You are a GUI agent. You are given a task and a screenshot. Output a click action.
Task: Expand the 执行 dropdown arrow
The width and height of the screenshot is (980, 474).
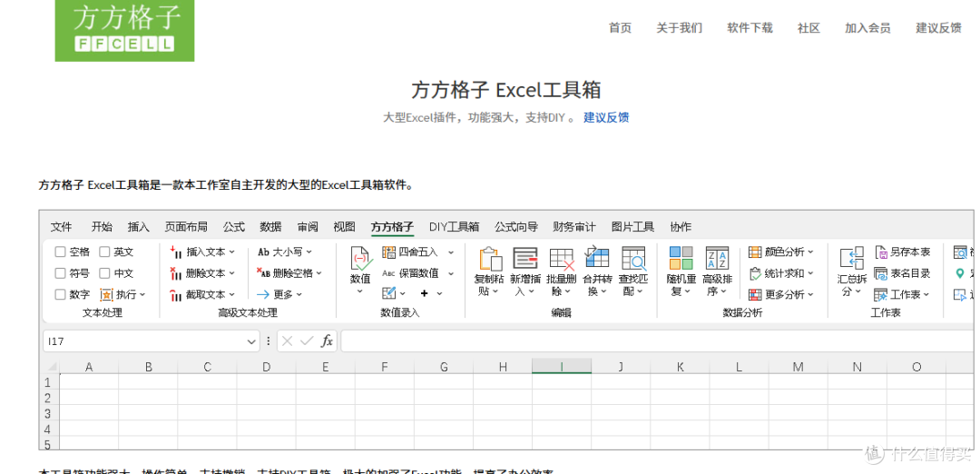[x=142, y=294]
